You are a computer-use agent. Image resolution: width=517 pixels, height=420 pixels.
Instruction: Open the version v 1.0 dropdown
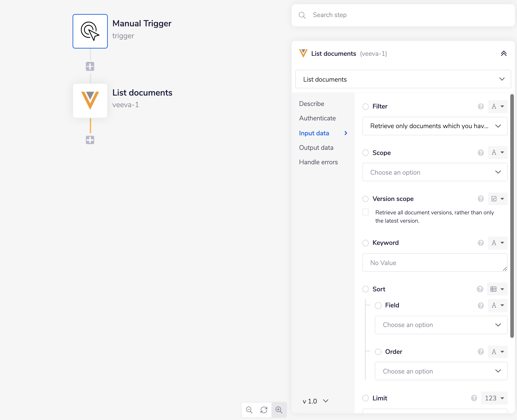coord(315,401)
